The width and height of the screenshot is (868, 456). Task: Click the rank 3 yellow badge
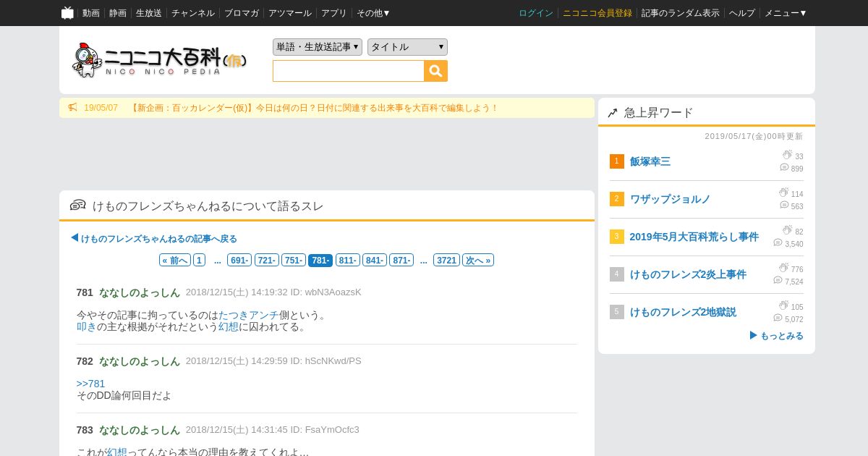[x=616, y=237]
